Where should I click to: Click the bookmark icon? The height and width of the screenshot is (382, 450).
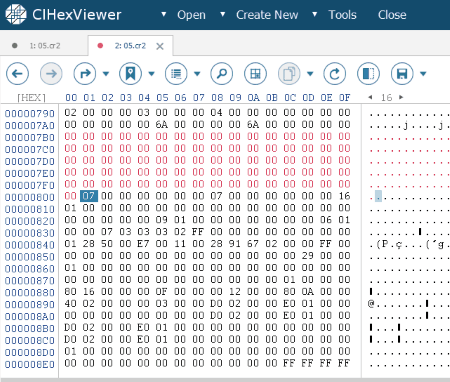point(130,73)
